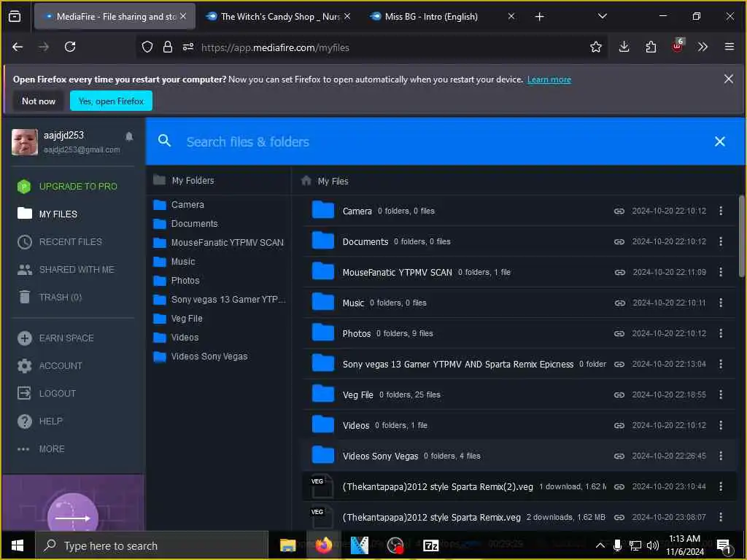The height and width of the screenshot is (560, 747).
Task: Reload the MediaFire page
Action: coord(70,47)
